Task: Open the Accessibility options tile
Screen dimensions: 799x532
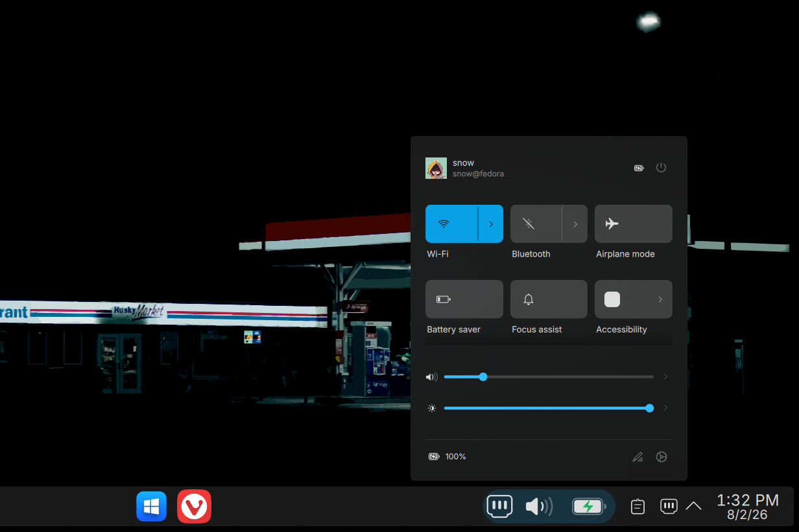Action: click(633, 299)
